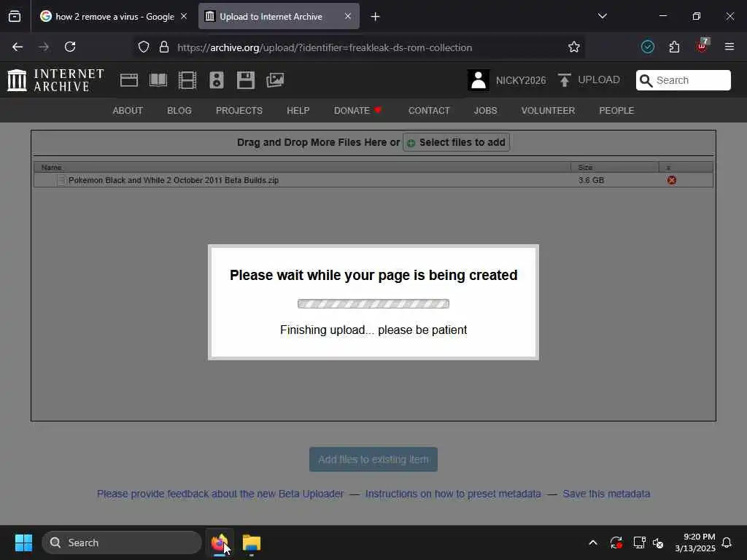The height and width of the screenshot is (560, 747).
Task: Click the upload progress bar
Action: point(373,304)
